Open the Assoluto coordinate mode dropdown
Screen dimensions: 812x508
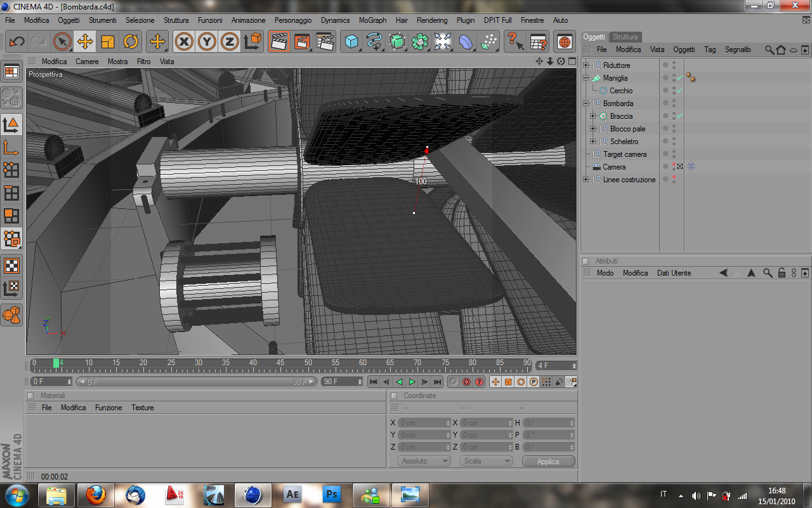click(424, 461)
